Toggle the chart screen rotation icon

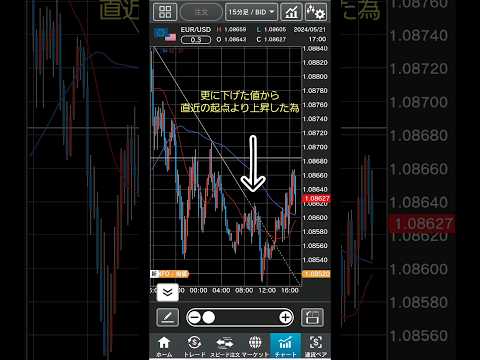tap(312, 317)
